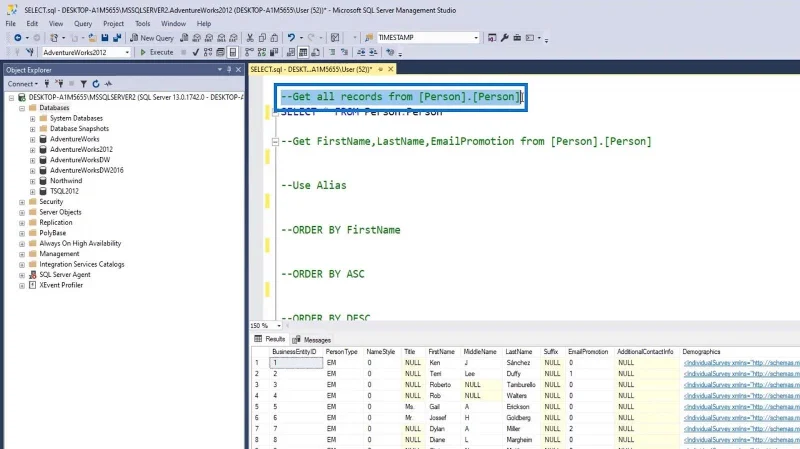Decrease indent of selected lines

pos(361,52)
